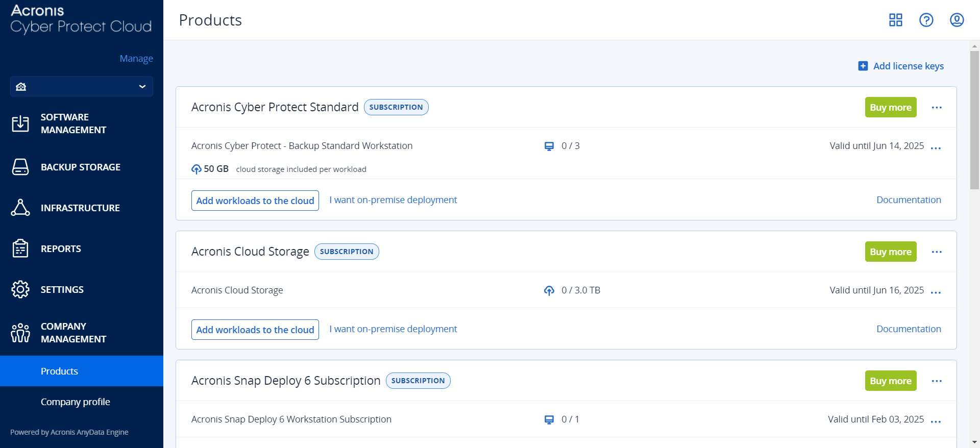Open more options for Acronis Cyber Protect Standard
The image size is (980, 448).
click(x=936, y=108)
